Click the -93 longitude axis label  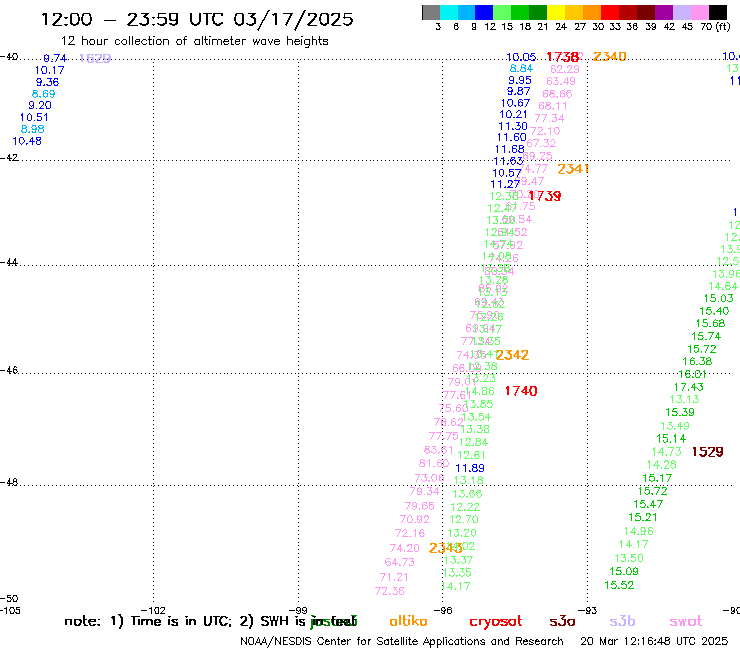(x=588, y=610)
